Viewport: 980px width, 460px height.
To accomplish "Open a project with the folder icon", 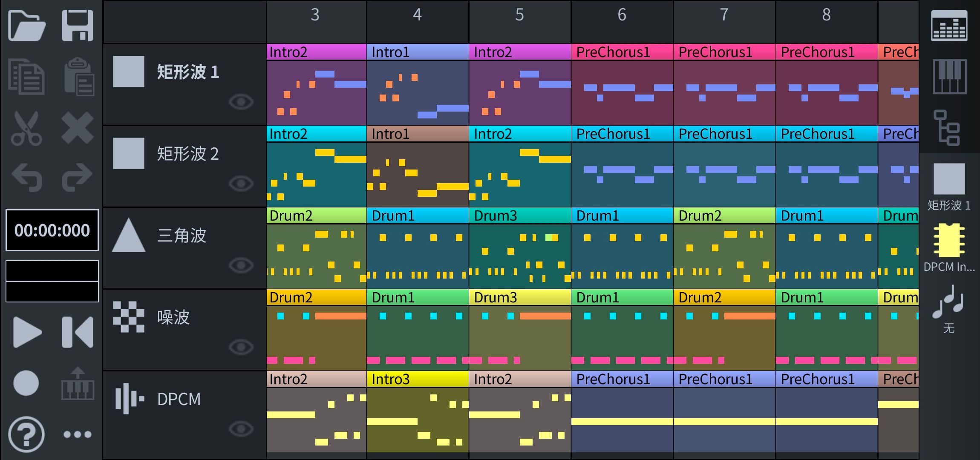I will point(26,26).
